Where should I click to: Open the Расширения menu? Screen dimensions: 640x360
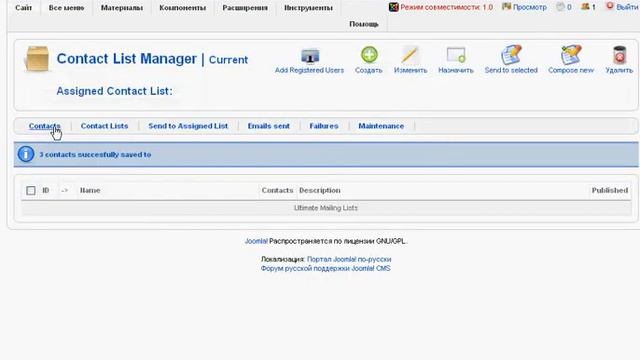click(x=245, y=8)
